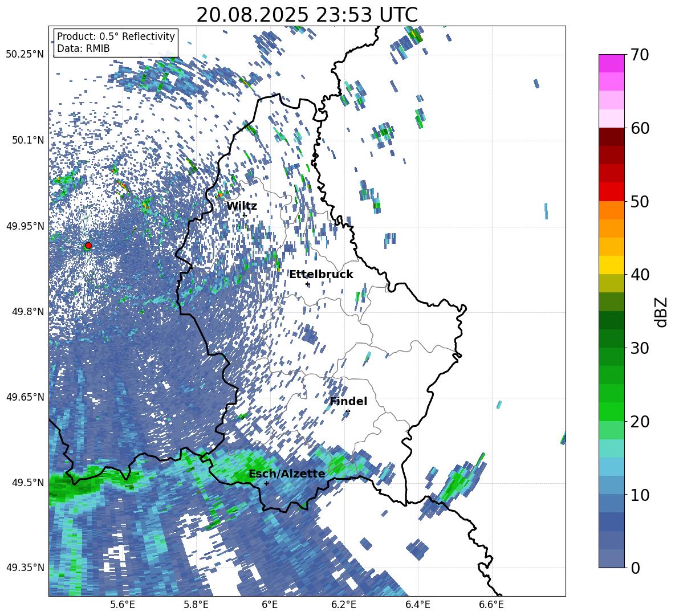Image resolution: width=675 pixels, height=616 pixels.
Task: Click the 6.2°E longitude label
Action: coord(344,605)
